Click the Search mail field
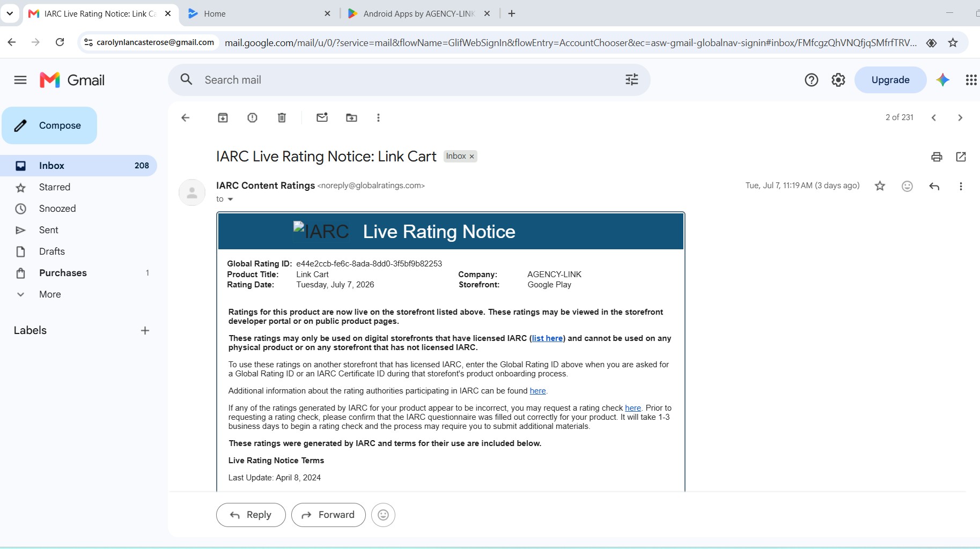980x549 pixels. (409, 80)
